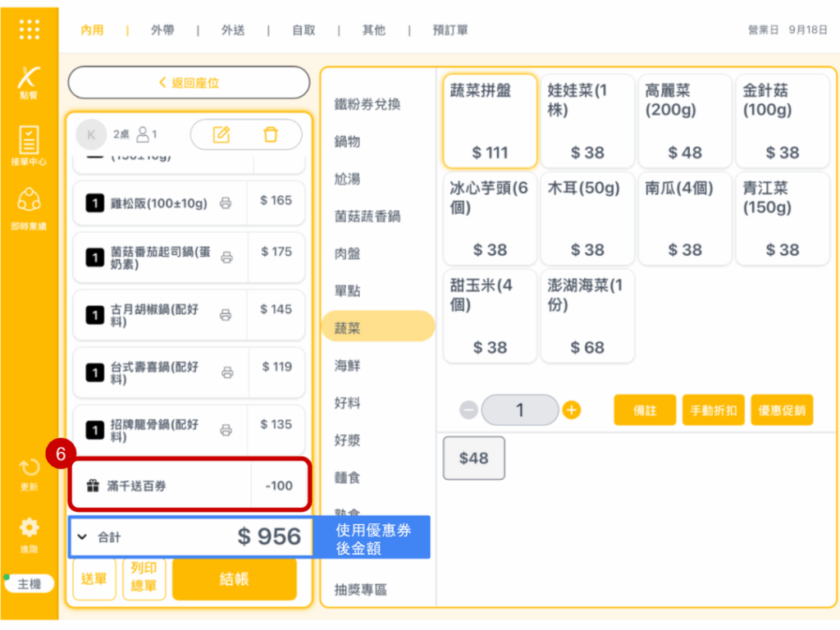Add 高麗菜(200g) to the order
The width and height of the screenshot is (840, 630).
[x=684, y=121]
